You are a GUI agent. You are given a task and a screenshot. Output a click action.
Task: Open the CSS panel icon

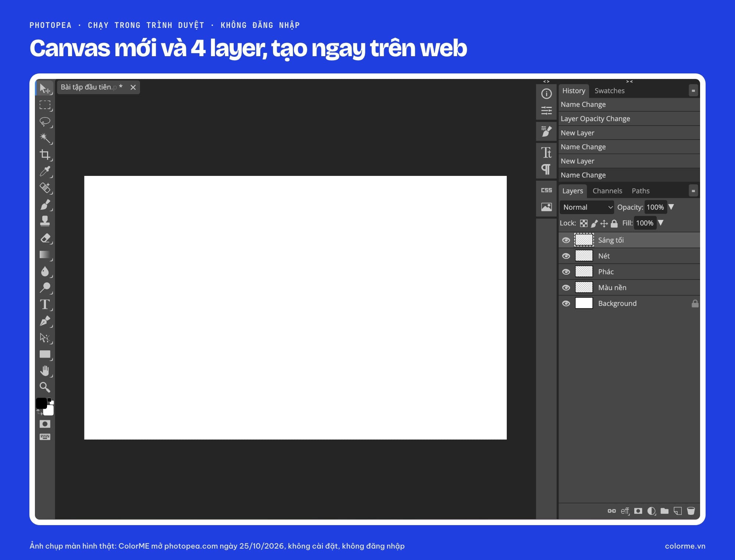click(x=546, y=190)
